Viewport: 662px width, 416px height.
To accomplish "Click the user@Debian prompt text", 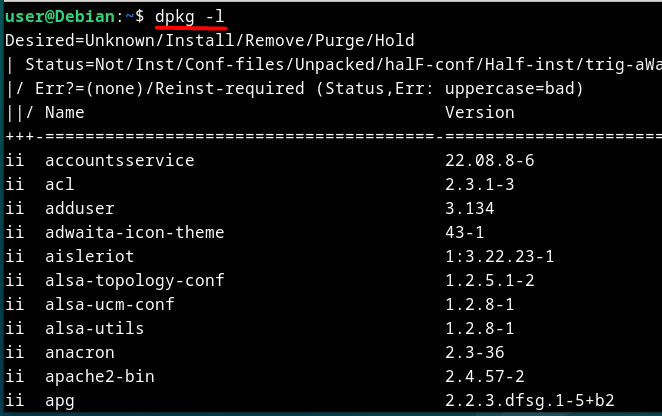I will 60,17.
